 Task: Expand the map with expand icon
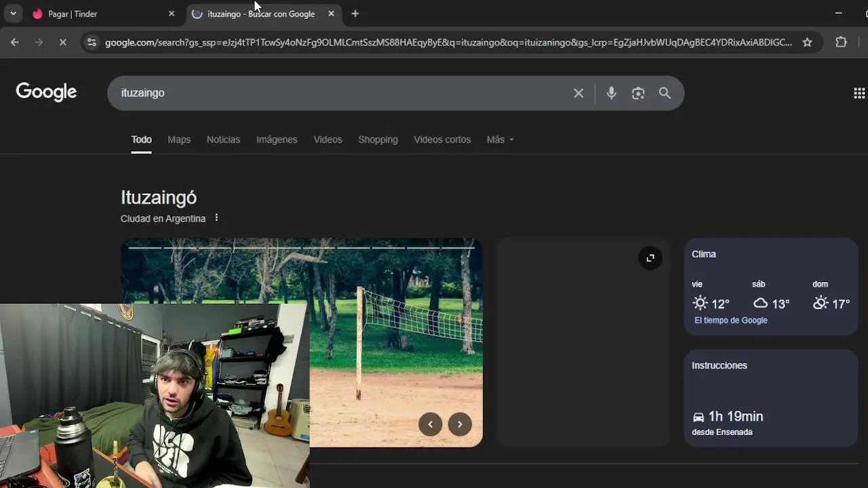point(650,258)
